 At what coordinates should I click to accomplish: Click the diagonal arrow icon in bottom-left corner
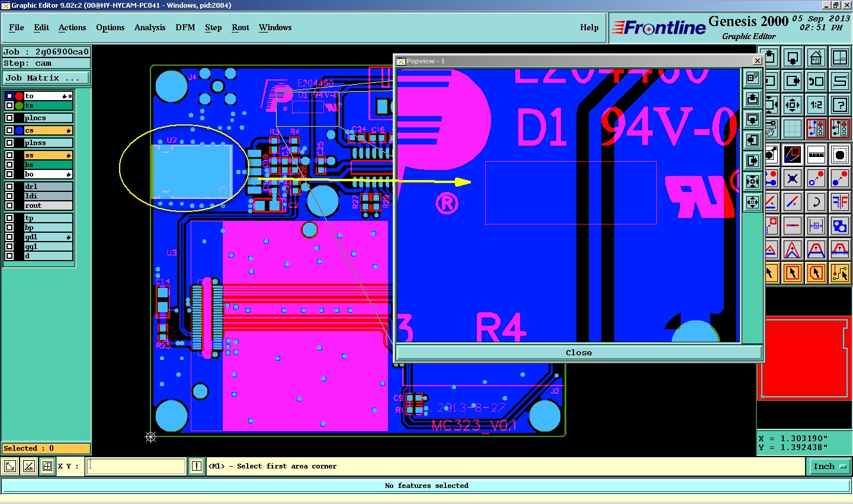click(10, 466)
